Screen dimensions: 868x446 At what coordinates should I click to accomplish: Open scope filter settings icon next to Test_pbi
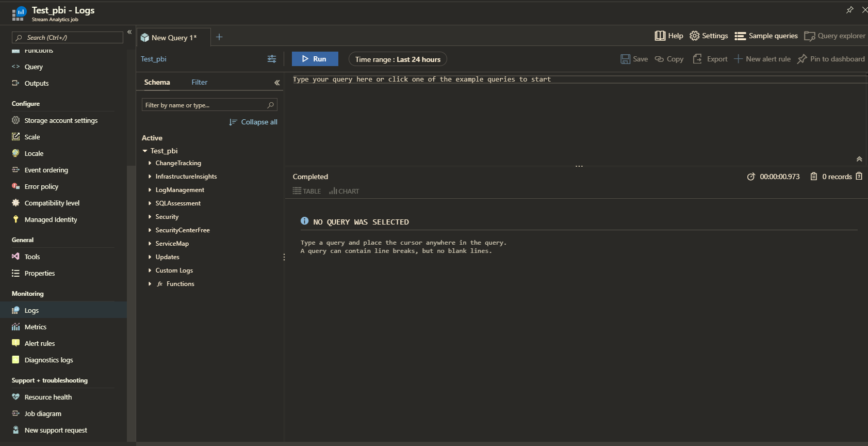(272, 59)
